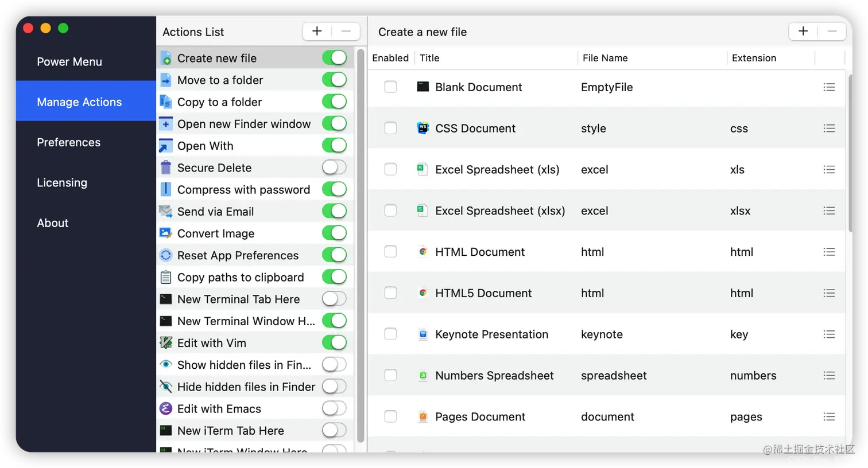Click reorder handle for HTML5 Document row
This screenshot has width=868, height=468.
pyautogui.click(x=829, y=293)
